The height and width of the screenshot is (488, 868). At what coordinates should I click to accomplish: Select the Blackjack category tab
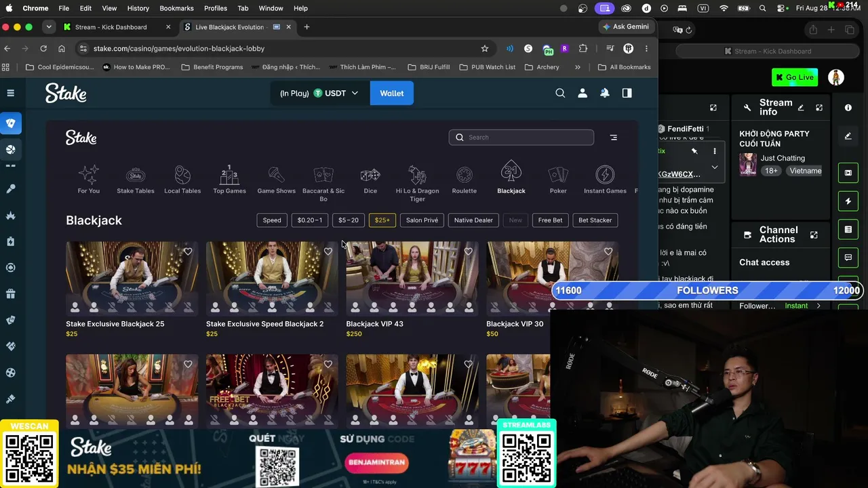pyautogui.click(x=511, y=178)
